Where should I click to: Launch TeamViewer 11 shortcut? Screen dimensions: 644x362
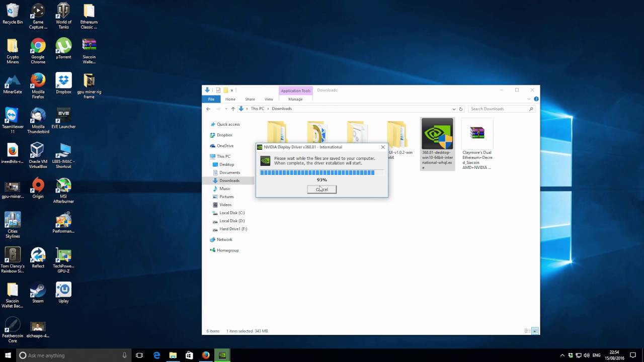click(13, 120)
